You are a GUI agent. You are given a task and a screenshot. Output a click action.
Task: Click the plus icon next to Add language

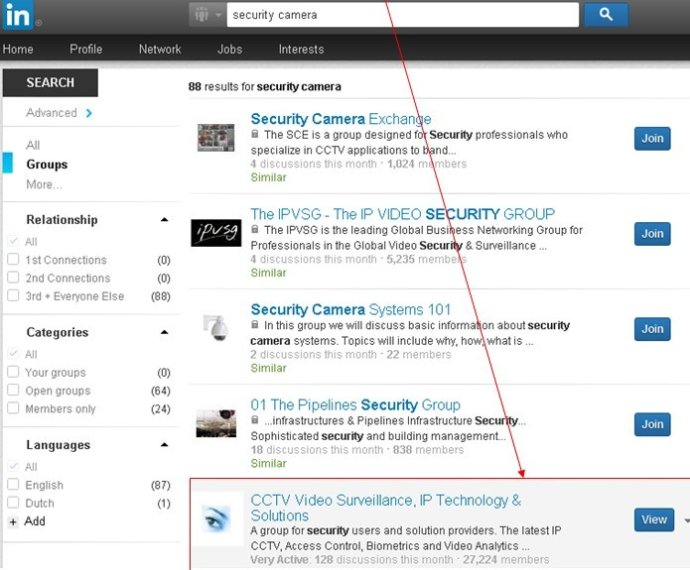(13, 522)
